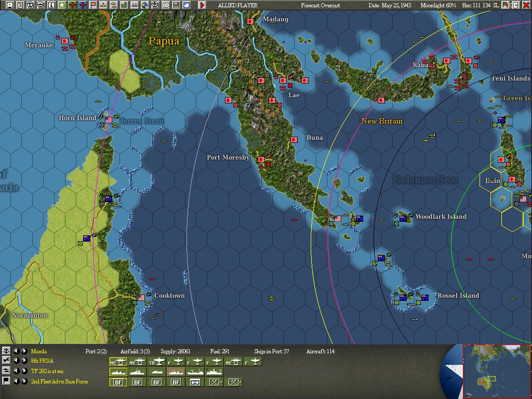Viewport: 532px width, 399px height.
Task: Open the weather cloud icon
Action: [187, 5]
